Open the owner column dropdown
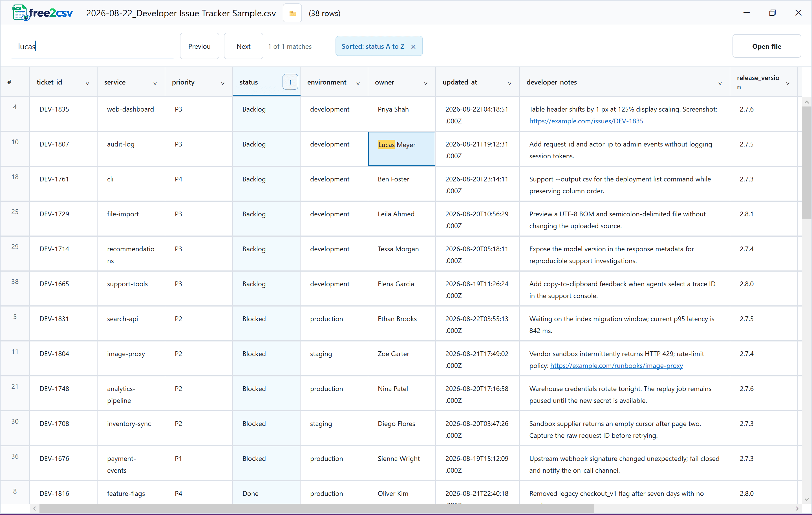812x515 pixels. 425,84
